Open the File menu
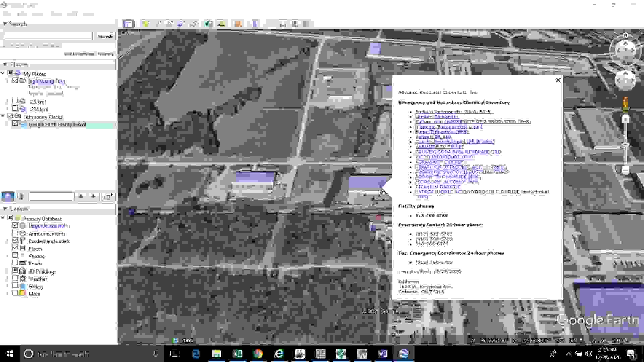 pos(6,14)
